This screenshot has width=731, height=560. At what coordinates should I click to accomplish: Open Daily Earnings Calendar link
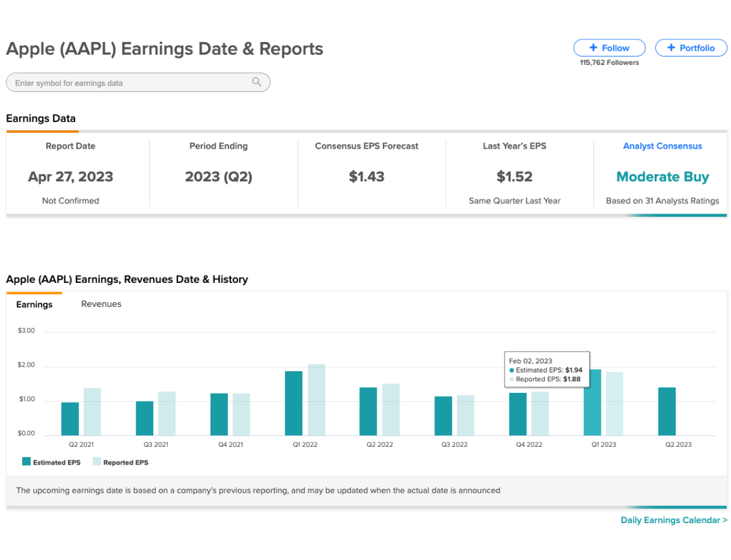674,520
